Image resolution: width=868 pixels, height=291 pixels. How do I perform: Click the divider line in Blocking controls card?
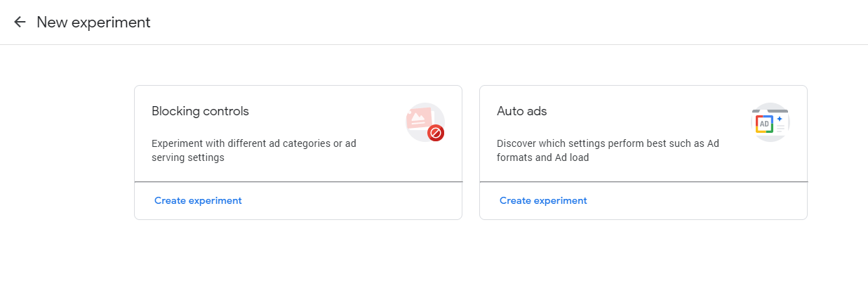coord(298,182)
